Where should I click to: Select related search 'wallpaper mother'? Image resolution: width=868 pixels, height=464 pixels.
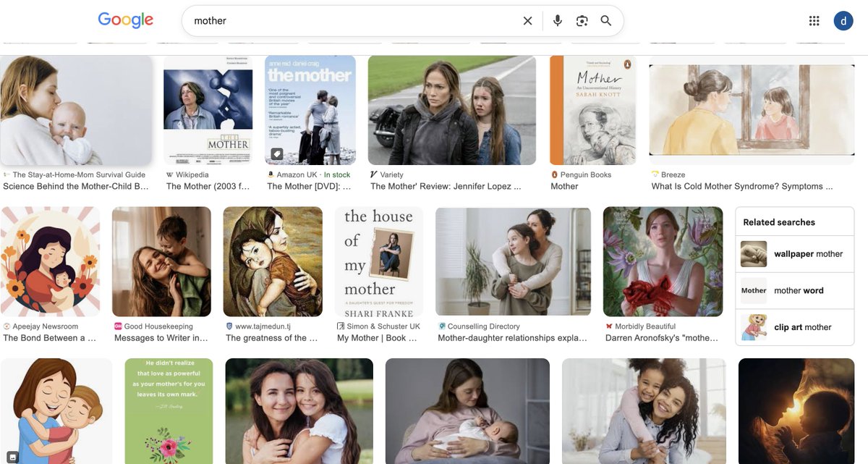pos(795,254)
